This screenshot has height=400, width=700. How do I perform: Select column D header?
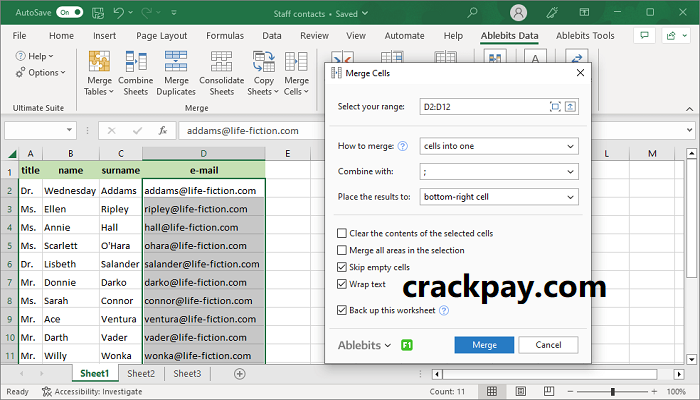coord(204,154)
